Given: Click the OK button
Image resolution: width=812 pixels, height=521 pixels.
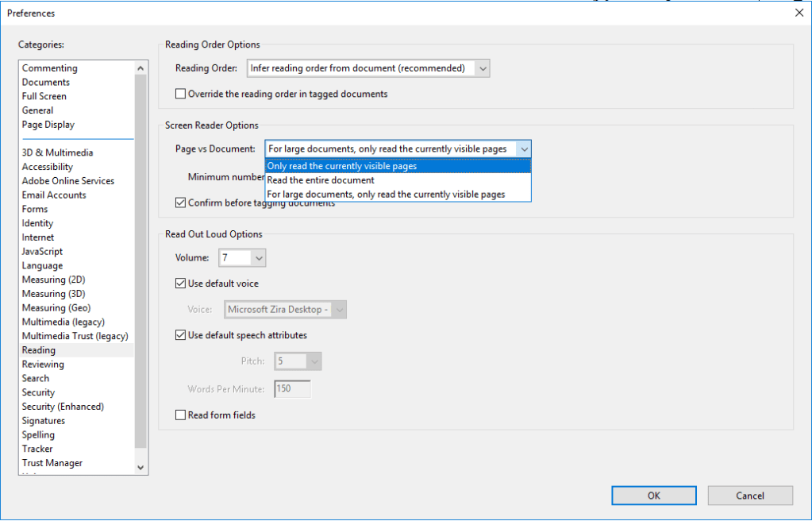Looking at the screenshot, I should click(x=653, y=496).
